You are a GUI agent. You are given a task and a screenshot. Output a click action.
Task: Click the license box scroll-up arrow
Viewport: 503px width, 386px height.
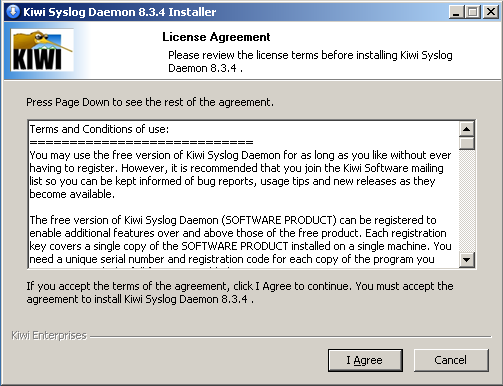(x=467, y=129)
